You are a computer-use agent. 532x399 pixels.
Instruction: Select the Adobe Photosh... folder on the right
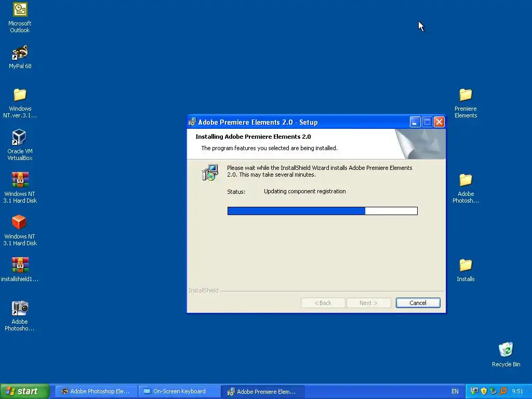pyautogui.click(x=465, y=188)
